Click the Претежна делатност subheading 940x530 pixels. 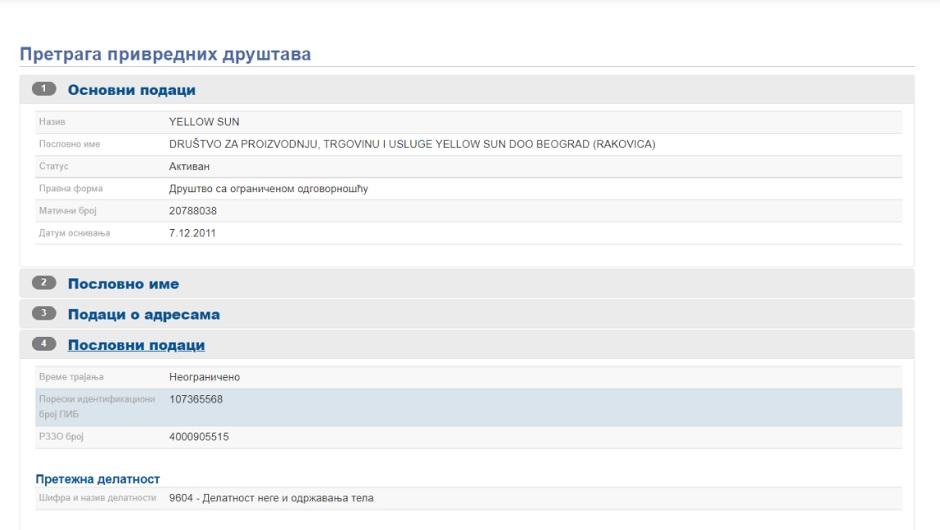(x=98, y=480)
